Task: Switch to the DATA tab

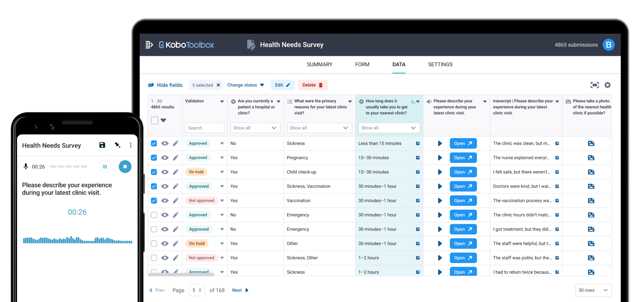Action: click(x=399, y=64)
